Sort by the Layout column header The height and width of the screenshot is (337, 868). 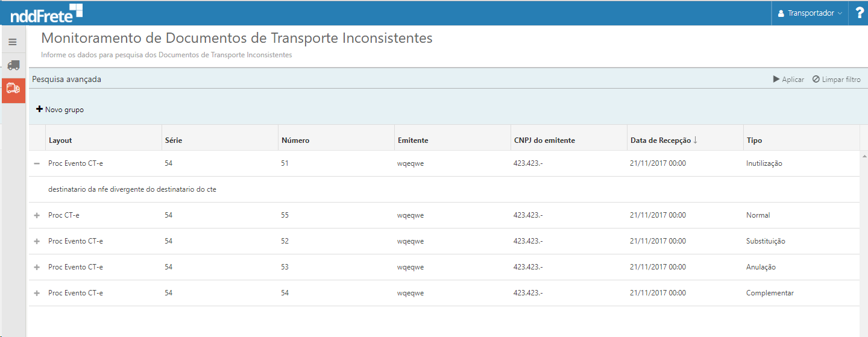(60, 140)
